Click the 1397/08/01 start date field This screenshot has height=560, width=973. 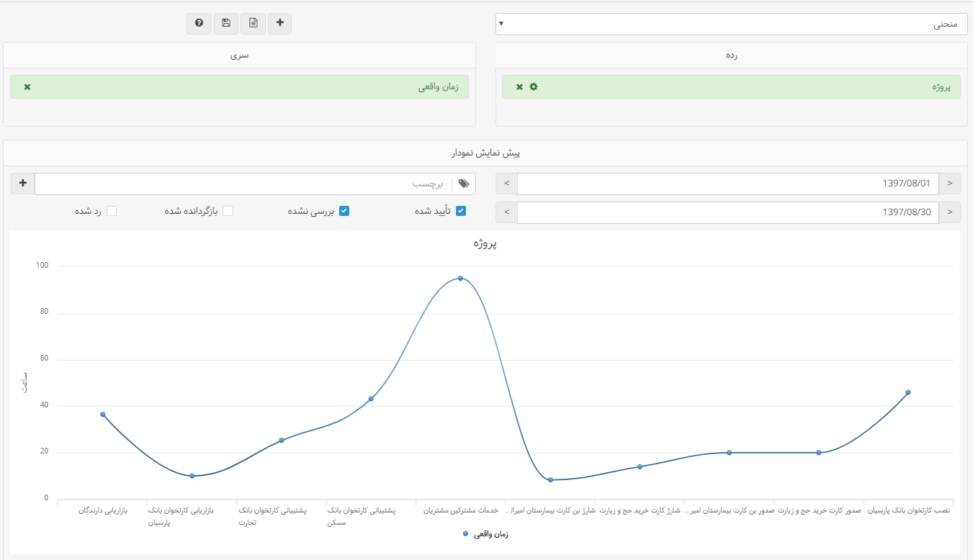(x=727, y=184)
